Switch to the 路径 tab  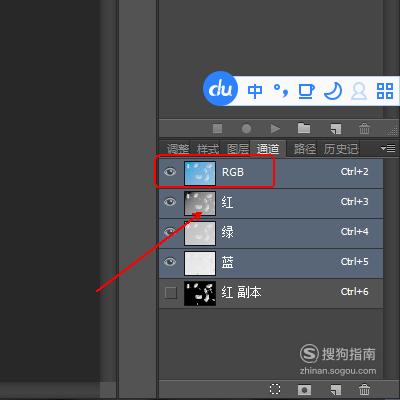pyautogui.click(x=304, y=149)
